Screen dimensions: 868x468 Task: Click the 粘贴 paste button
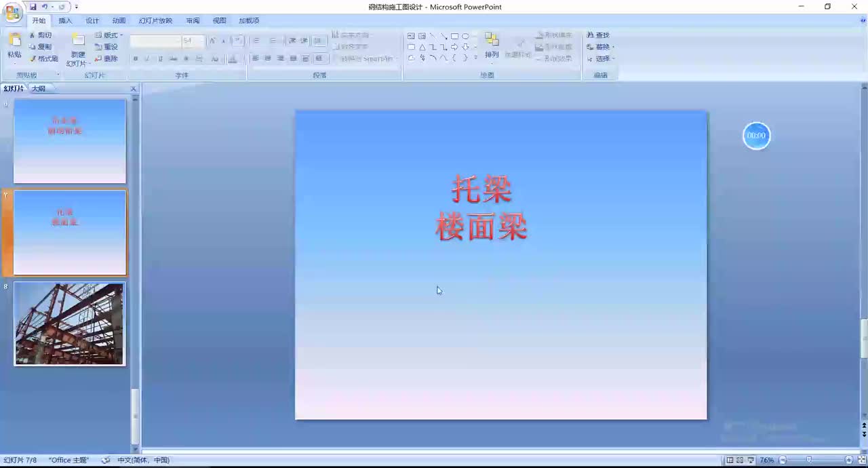(x=14, y=47)
